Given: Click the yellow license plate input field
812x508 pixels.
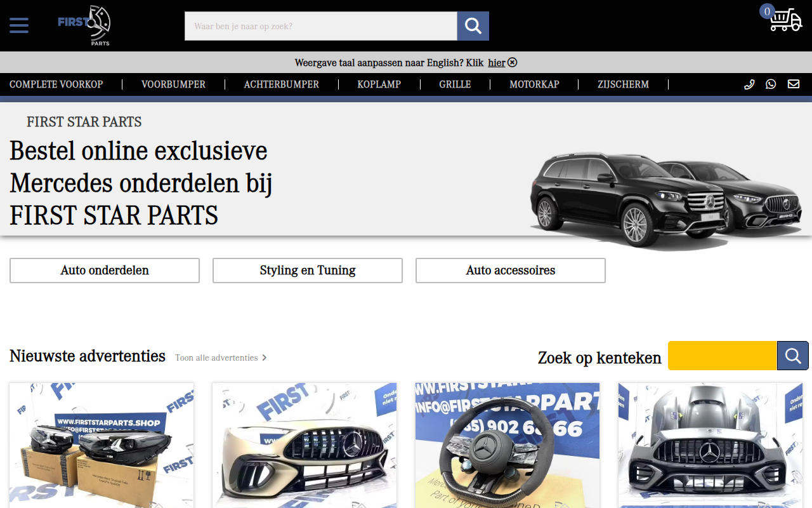Looking at the screenshot, I should [x=723, y=356].
